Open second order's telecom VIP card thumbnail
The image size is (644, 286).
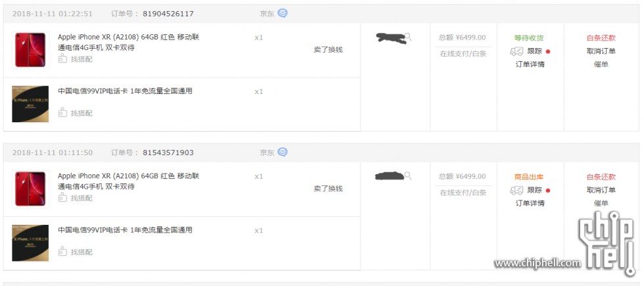(30, 243)
